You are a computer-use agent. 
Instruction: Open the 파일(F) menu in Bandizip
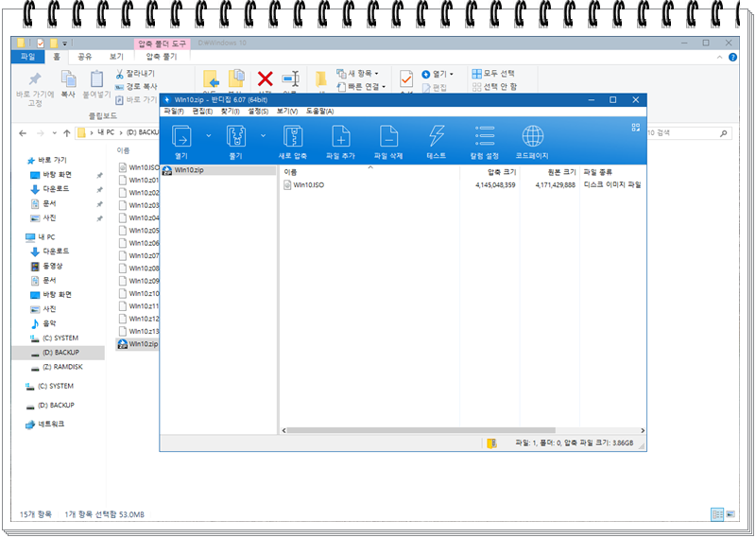pos(174,112)
